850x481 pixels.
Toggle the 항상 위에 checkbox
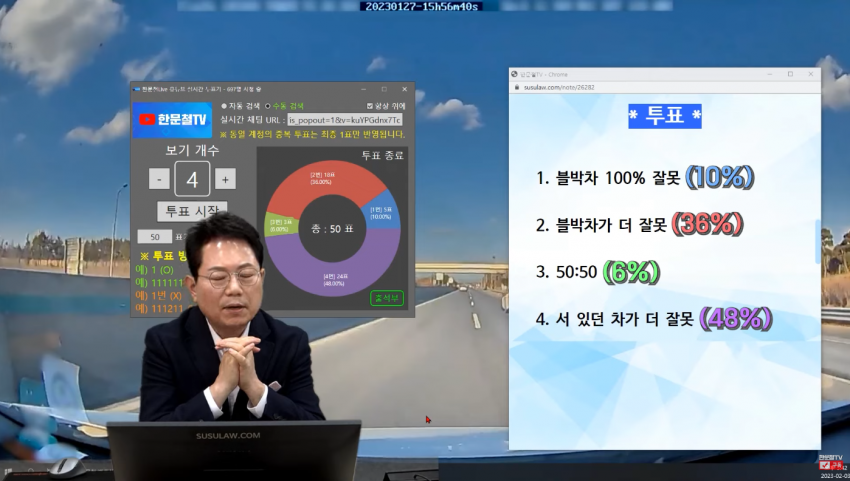[x=386, y=106]
